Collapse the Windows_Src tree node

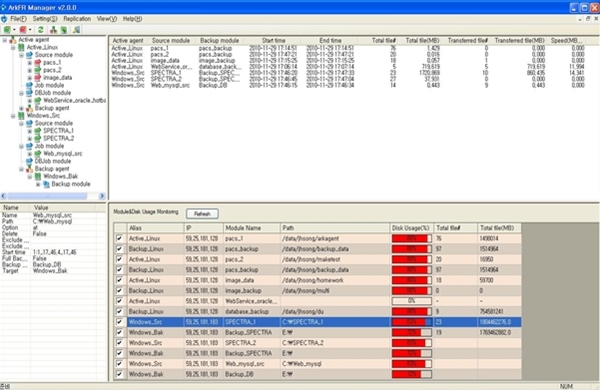pyautogui.click(x=13, y=116)
